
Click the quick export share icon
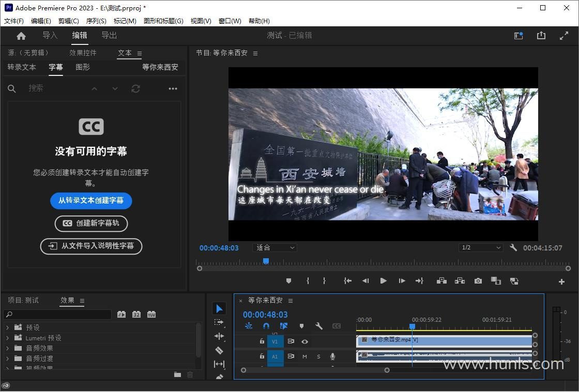tap(541, 36)
